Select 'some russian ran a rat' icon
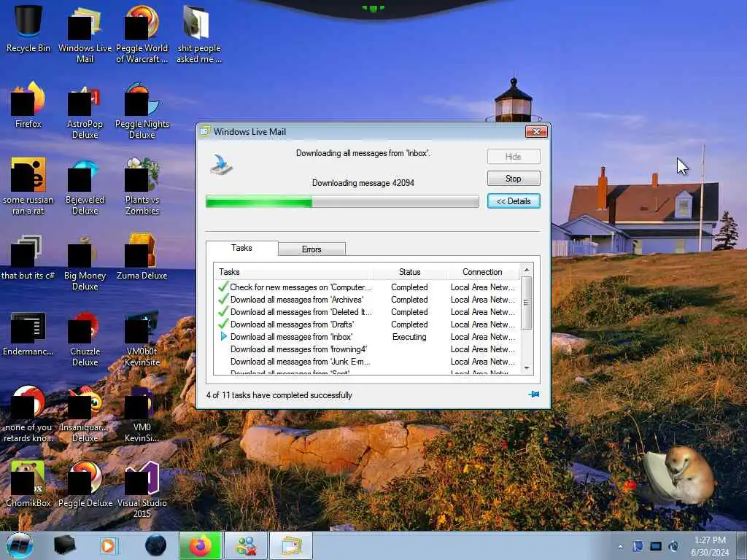 28,187
